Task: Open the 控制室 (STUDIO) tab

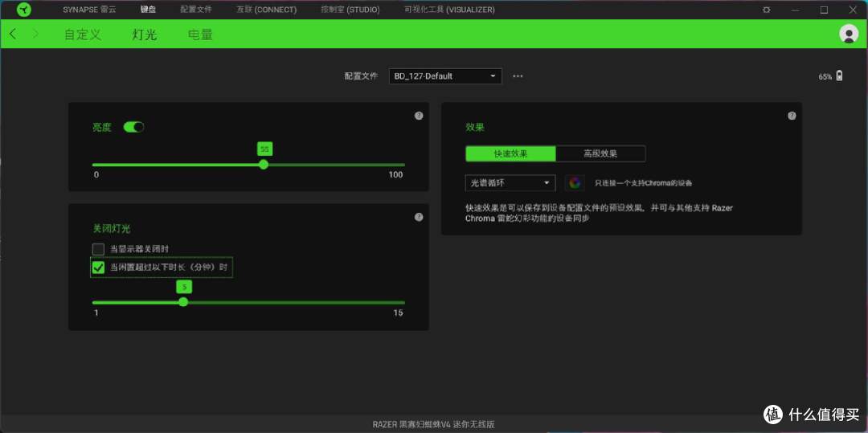Action: 350,10
